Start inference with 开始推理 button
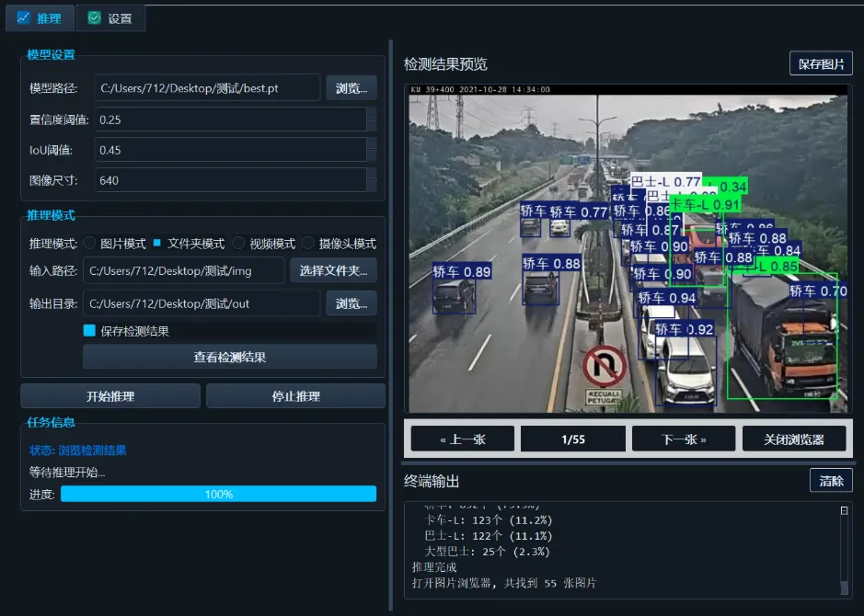The image size is (864, 616). click(109, 395)
